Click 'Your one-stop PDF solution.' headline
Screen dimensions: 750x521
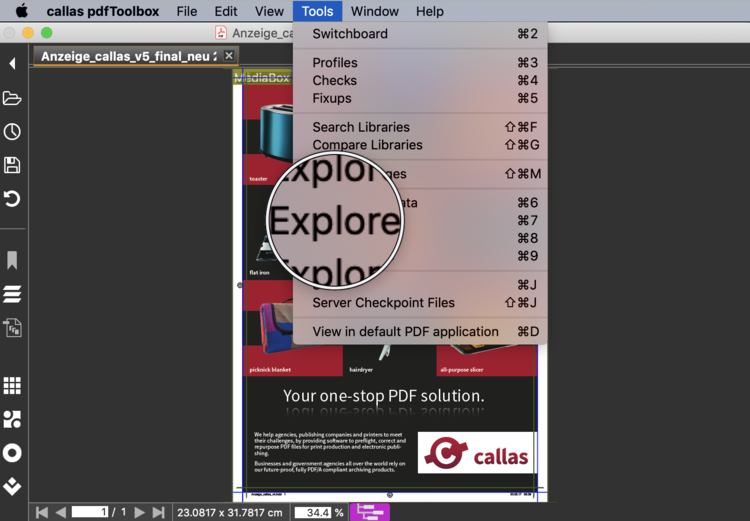pos(384,396)
